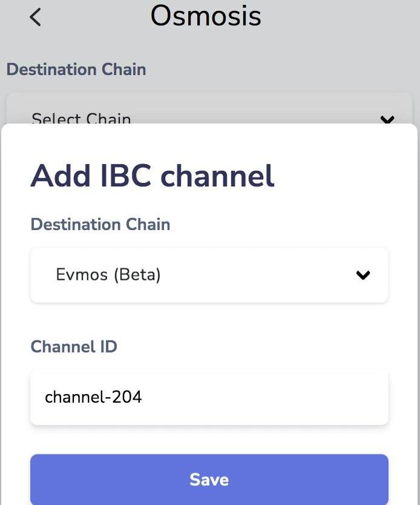The height and width of the screenshot is (505, 420).
Task: Click the Destination Chain label behind the dialog
Action: (x=76, y=70)
